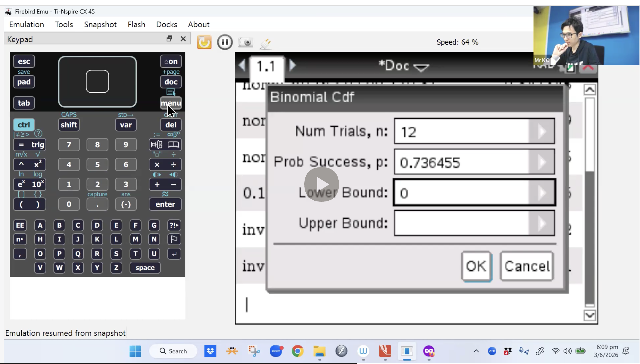Open the Docks menu
The width and height of the screenshot is (640, 364).
pos(166,25)
